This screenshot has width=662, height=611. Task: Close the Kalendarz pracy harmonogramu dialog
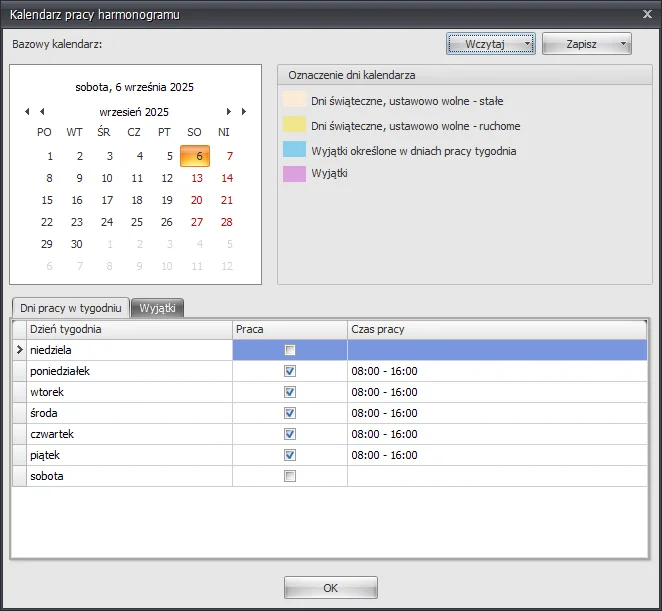(643, 12)
